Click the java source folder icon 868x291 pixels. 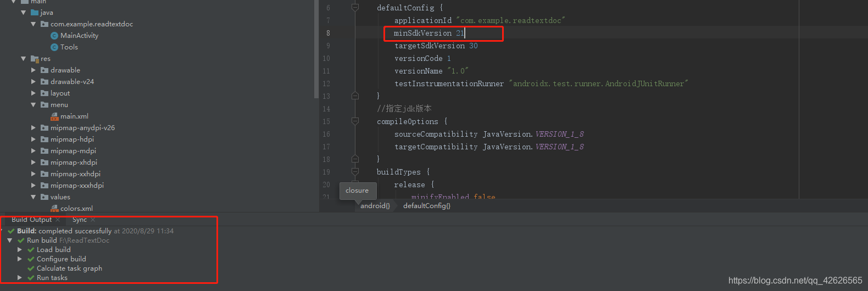(x=35, y=13)
